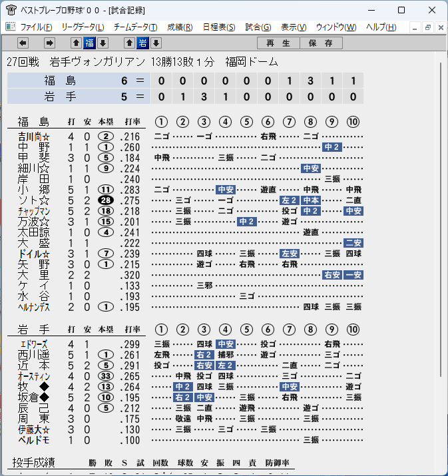The width and height of the screenshot is (448, 476).
Task: Go to previous game with left arrow
Action: coord(23,43)
